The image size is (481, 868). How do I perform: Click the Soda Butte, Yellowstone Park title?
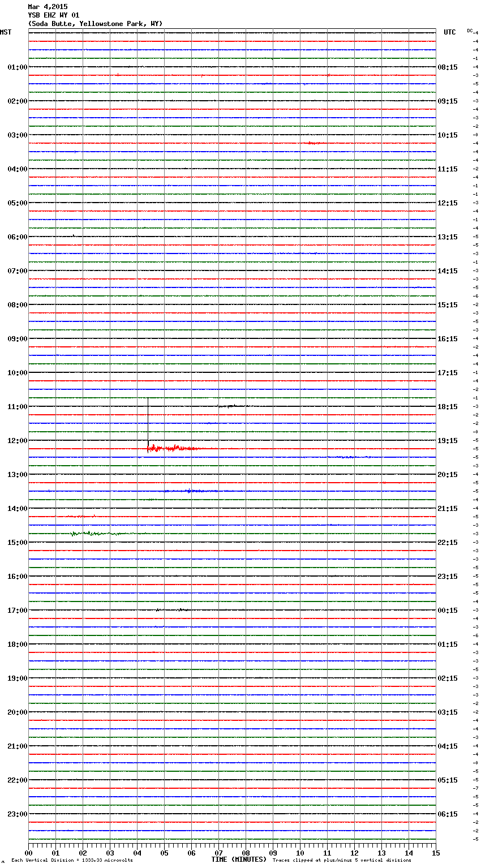95,24
